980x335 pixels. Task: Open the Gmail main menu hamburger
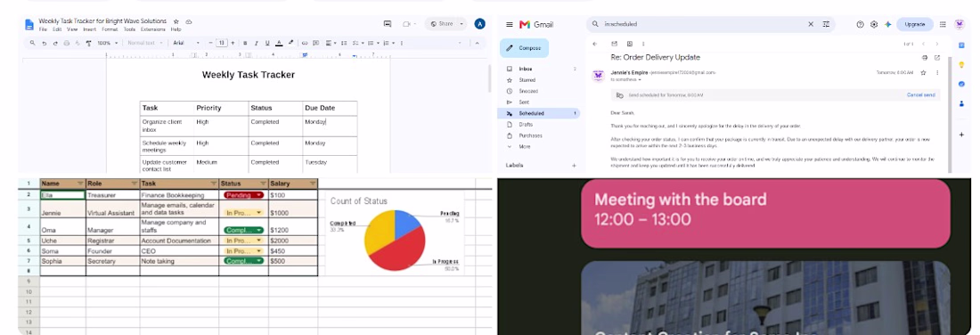click(x=510, y=24)
